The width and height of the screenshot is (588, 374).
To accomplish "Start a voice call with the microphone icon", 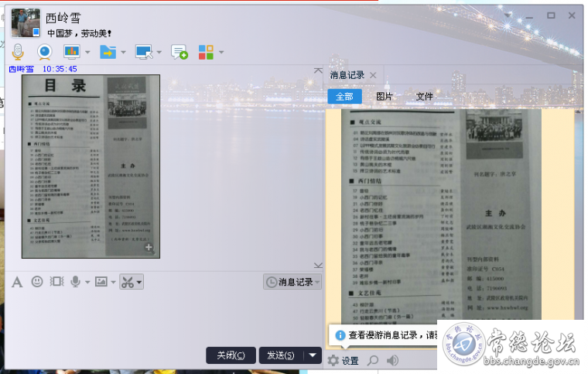I will coord(18,52).
